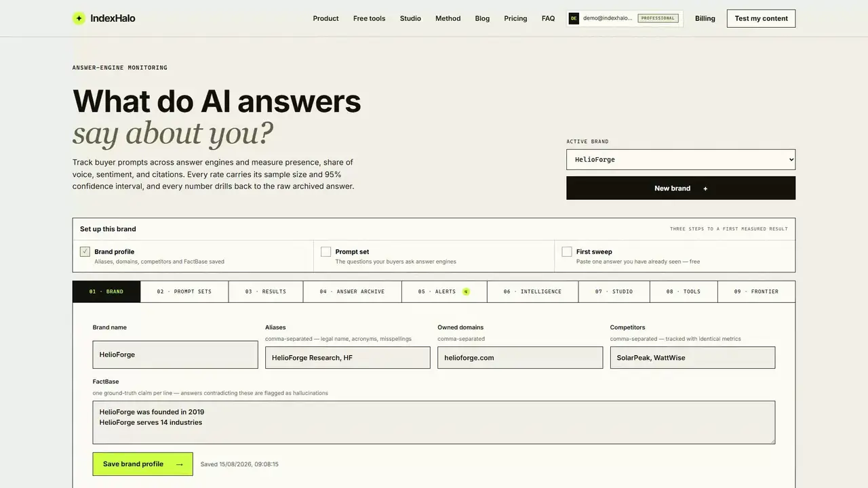Click the DE account avatar badge
The width and height of the screenshot is (868, 488).
[574, 18]
